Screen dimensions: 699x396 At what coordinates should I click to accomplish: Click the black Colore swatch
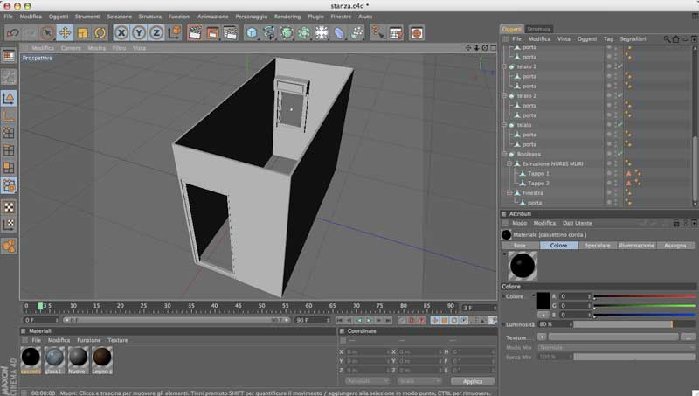[x=543, y=301]
